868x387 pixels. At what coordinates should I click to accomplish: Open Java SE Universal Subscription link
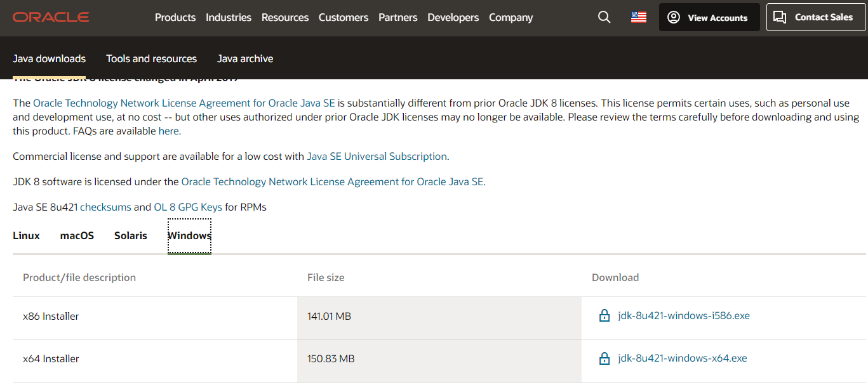click(377, 156)
